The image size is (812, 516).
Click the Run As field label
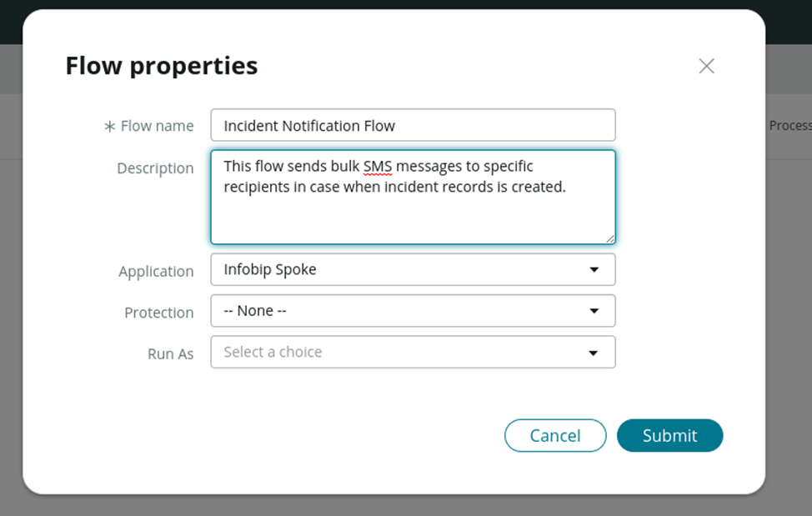(170, 354)
